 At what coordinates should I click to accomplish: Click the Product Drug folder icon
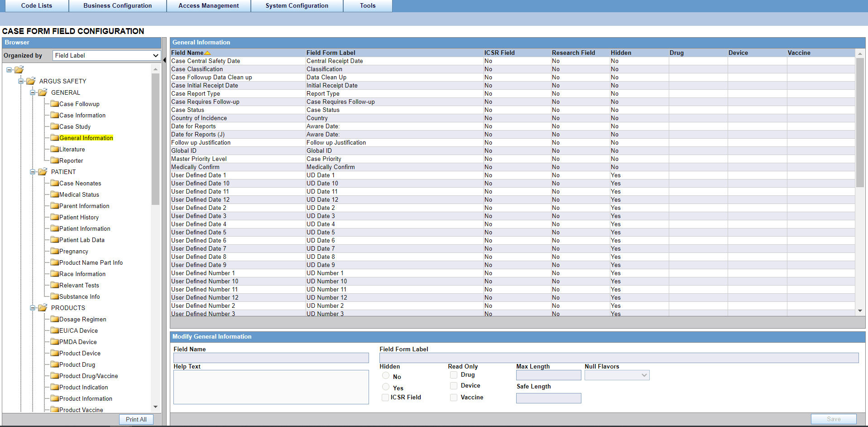pyautogui.click(x=54, y=364)
